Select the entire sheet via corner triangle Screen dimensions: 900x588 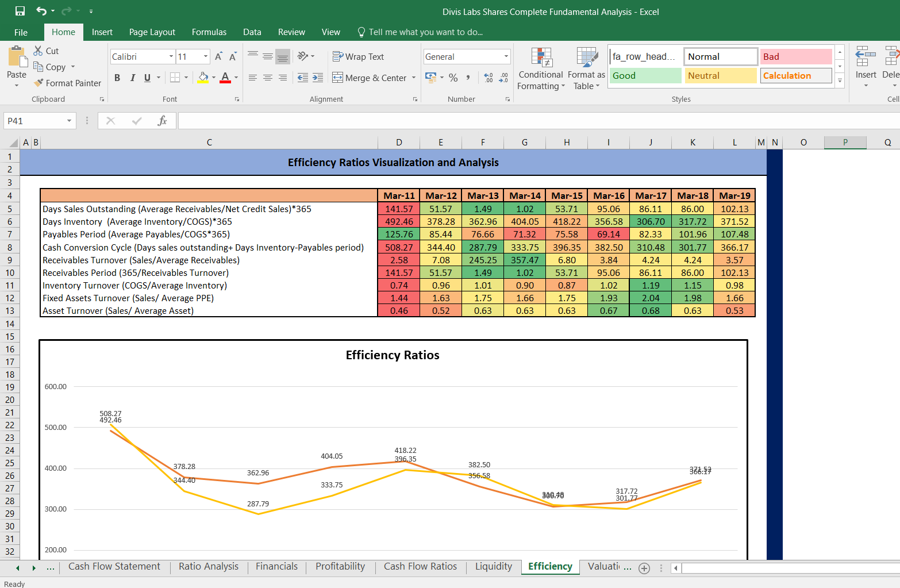[x=14, y=143]
